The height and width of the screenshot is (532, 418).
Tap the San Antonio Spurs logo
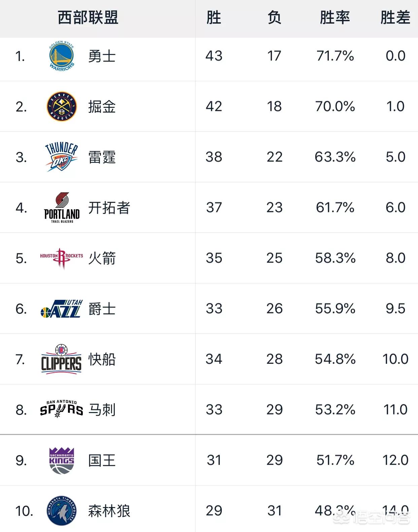[x=62, y=409]
